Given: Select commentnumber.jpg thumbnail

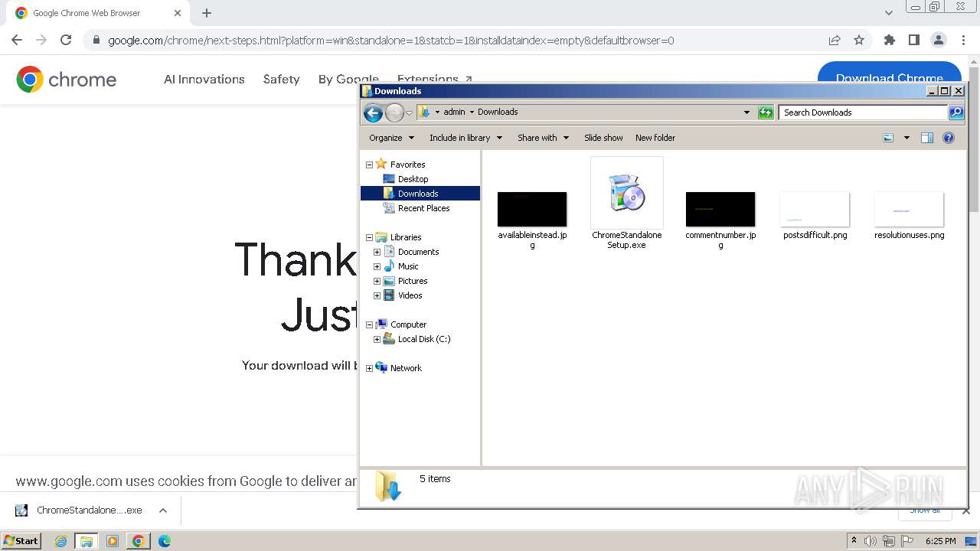Looking at the screenshot, I should (x=720, y=209).
